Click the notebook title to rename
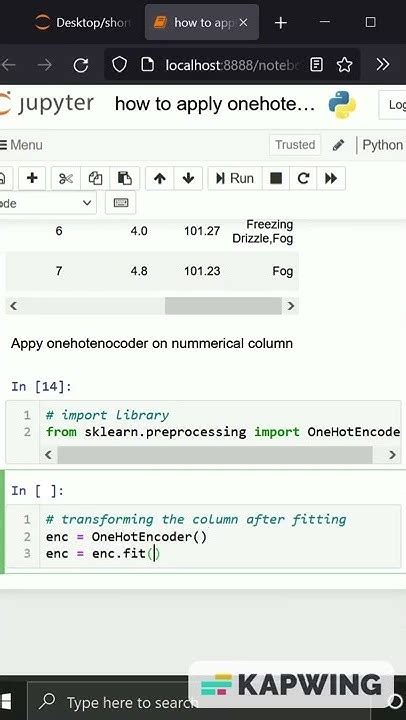The width and height of the screenshot is (406, 720). [x=215, y=104]
